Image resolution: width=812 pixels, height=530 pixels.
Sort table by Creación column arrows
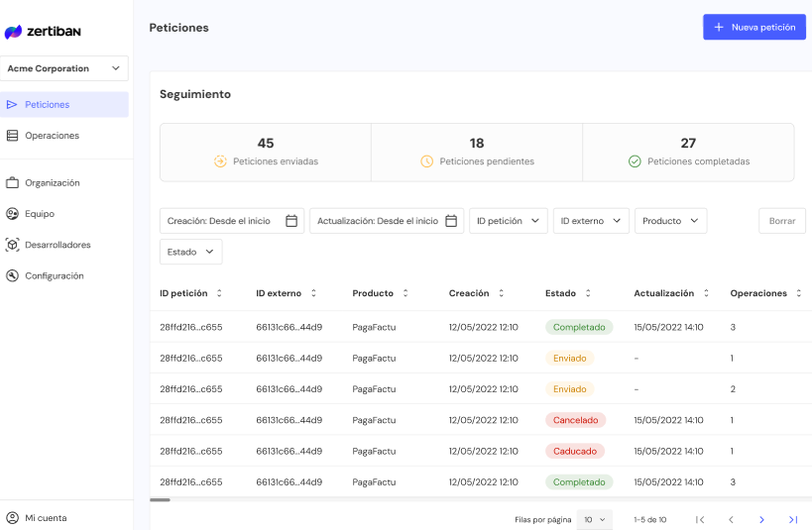[502, 293]
